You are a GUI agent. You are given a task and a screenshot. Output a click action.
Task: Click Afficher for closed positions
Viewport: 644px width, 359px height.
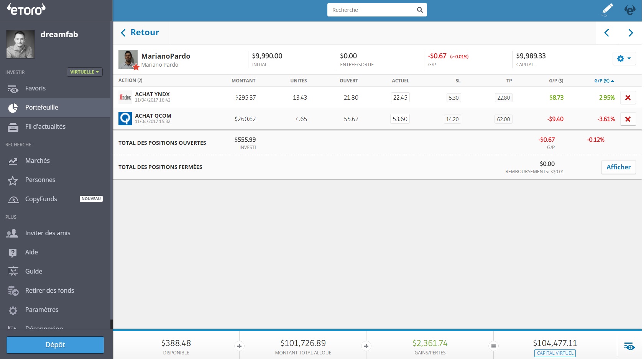click(618, 167)
